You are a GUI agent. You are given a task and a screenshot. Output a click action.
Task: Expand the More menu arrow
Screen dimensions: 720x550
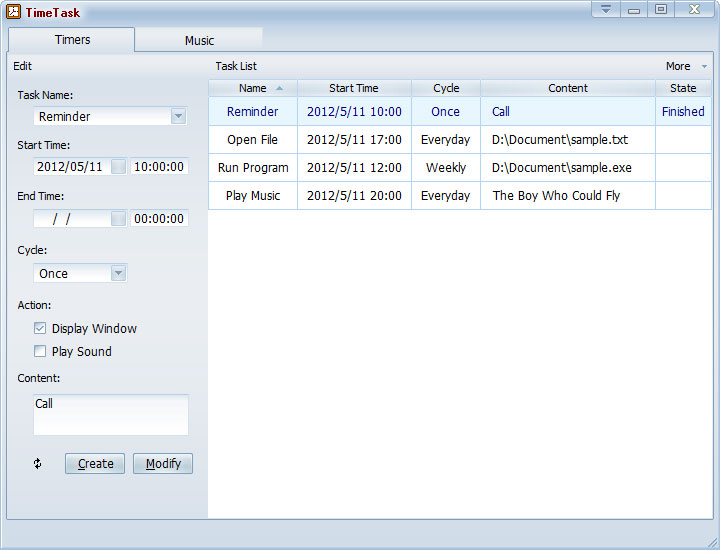704,67
